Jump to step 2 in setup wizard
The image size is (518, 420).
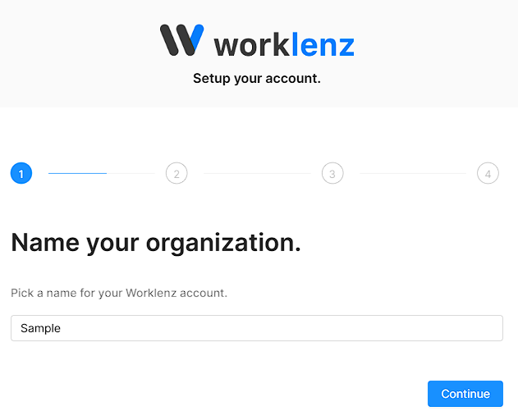coord(176,173)
